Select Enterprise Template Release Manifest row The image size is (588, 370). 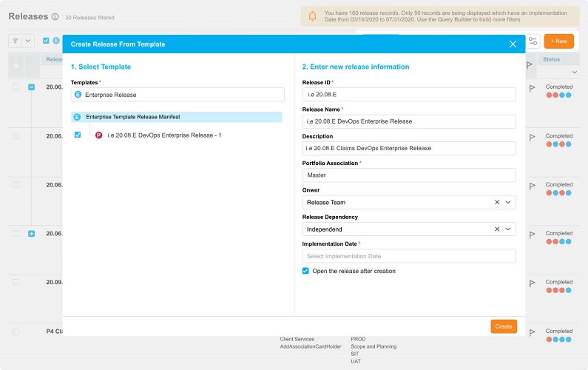[x=176, y=117]
